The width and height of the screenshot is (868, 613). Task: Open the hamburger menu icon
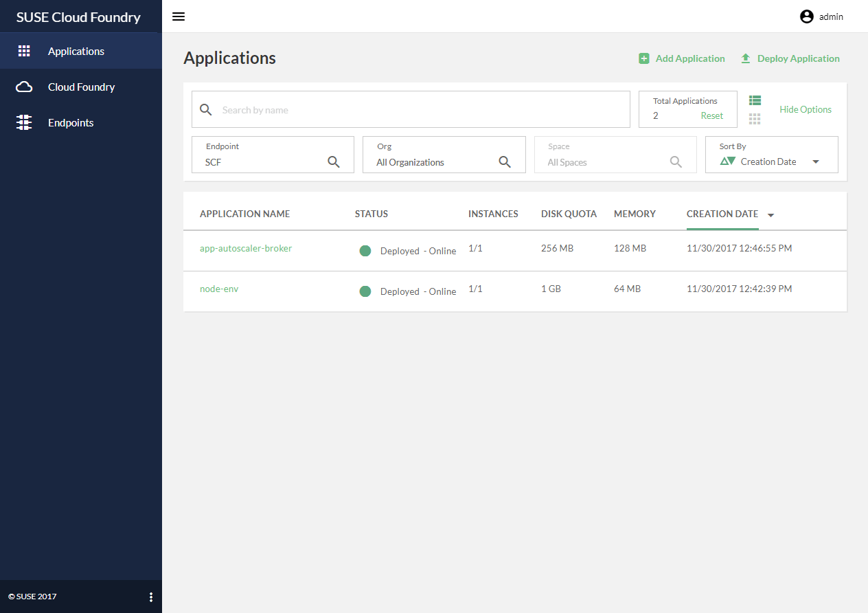179,16
